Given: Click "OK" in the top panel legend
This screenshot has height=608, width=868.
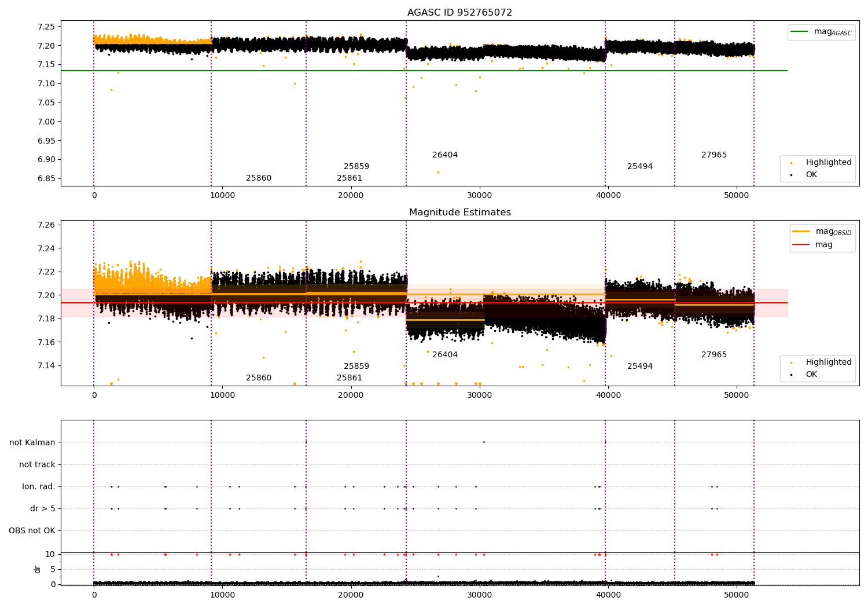Looking at the screenshot, I should coord(811,174).
